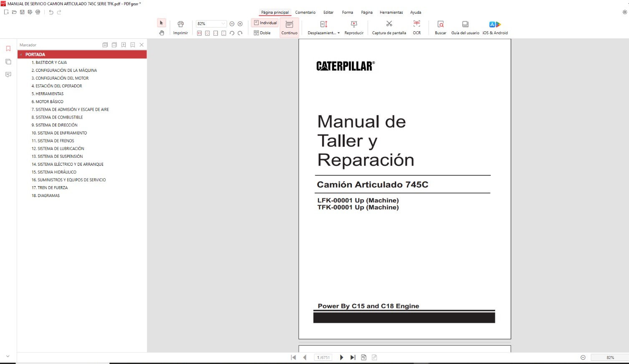Click the fit width icon
629x364 pixels.
click(215, 33)
